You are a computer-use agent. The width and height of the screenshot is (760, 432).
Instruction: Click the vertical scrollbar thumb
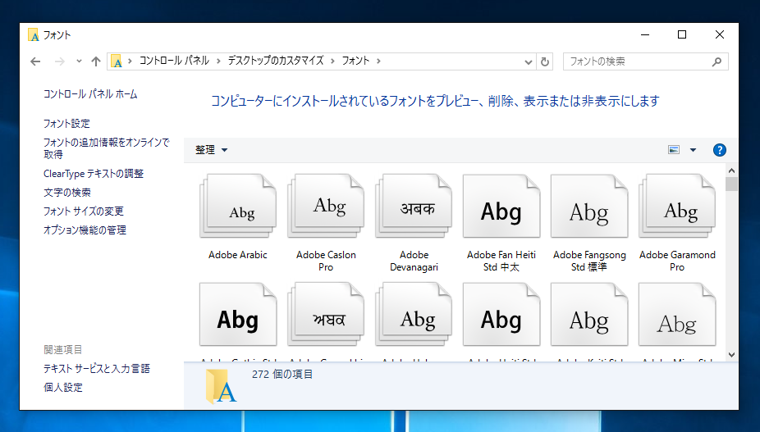point(731,184)
